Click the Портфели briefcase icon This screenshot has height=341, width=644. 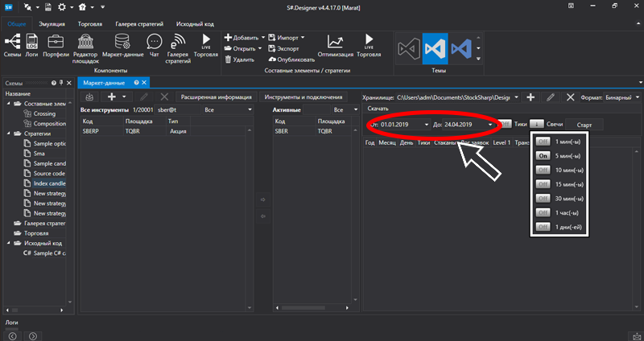point(56,45)
